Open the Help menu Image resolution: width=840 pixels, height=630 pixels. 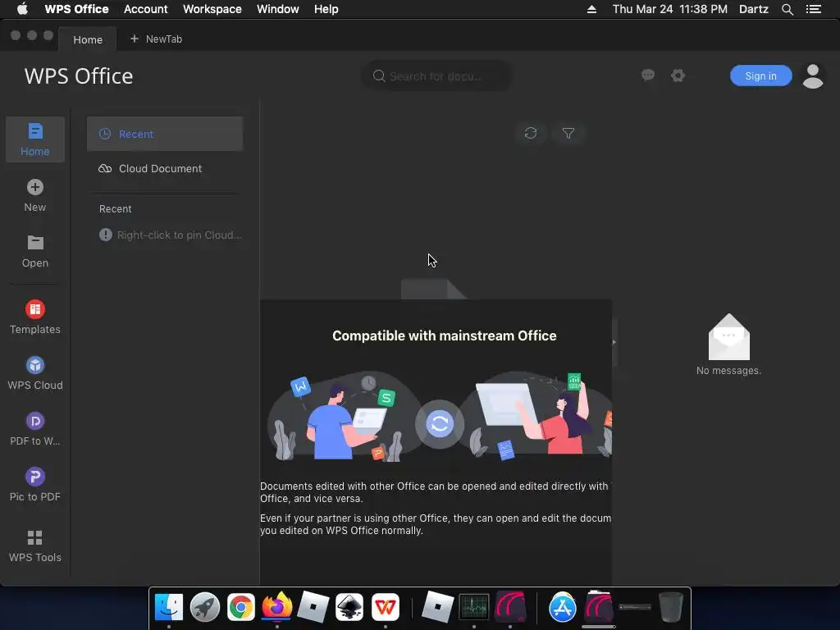tap(326, 9)
